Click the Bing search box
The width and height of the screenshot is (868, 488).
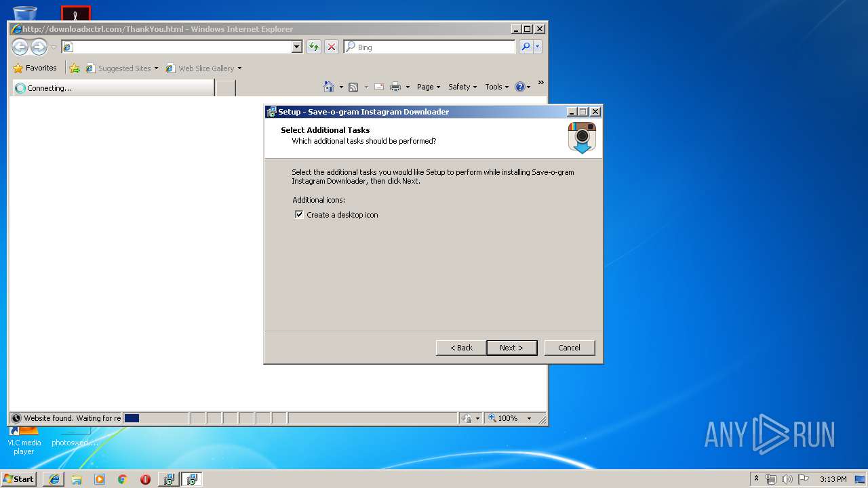click(429, 47)
